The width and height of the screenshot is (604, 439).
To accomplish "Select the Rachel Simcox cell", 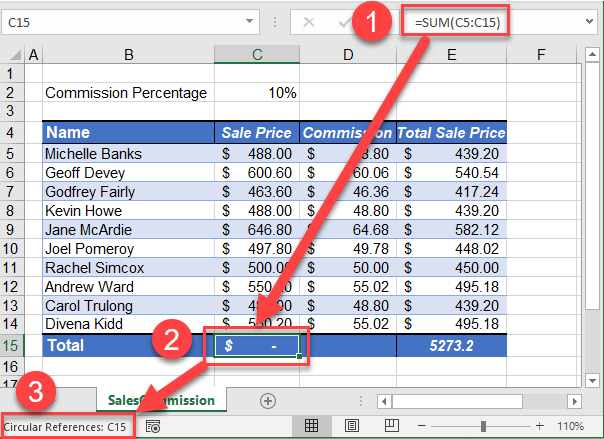I will click(128, 268).
